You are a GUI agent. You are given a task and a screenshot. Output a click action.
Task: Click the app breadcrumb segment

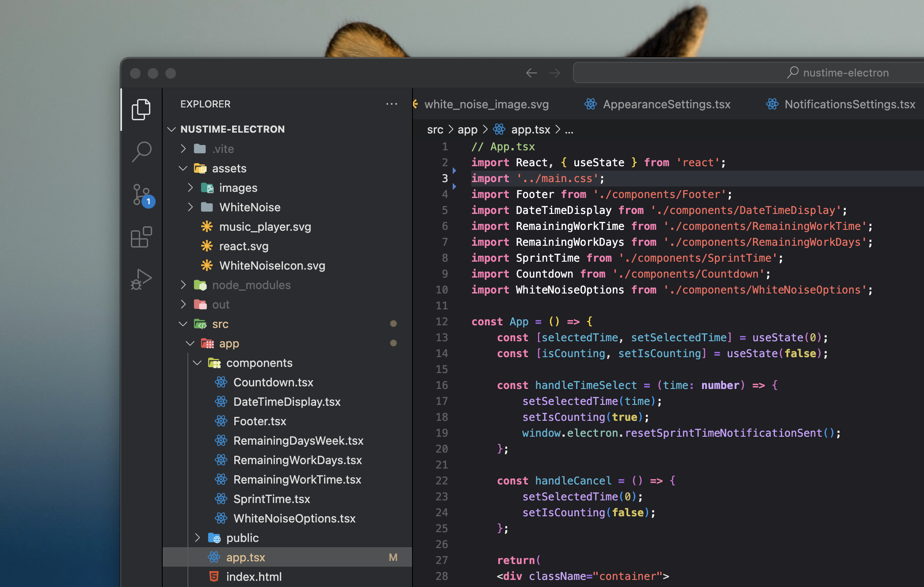click(x=467, y=130)
